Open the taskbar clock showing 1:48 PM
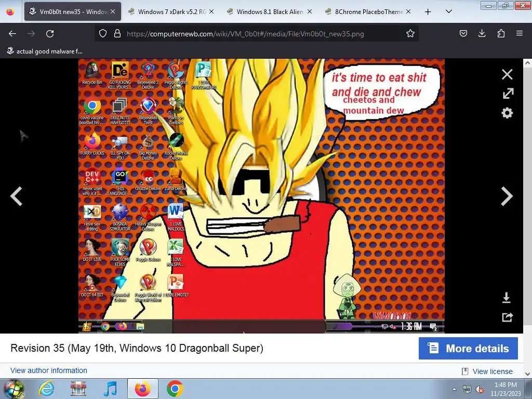This screenshot has width=532, height=399. click(x=506, y=389)
